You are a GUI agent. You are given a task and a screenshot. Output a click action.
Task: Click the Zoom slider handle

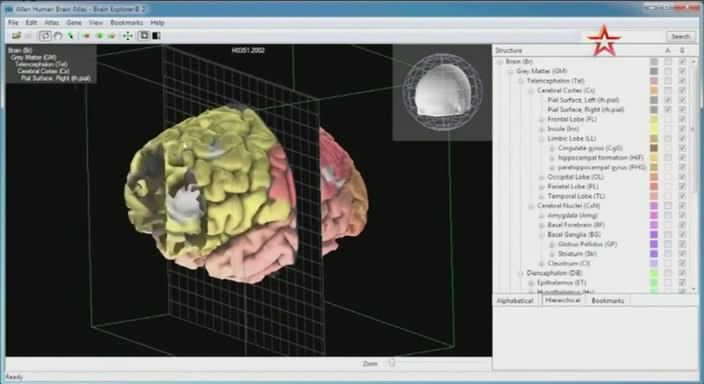392,363
